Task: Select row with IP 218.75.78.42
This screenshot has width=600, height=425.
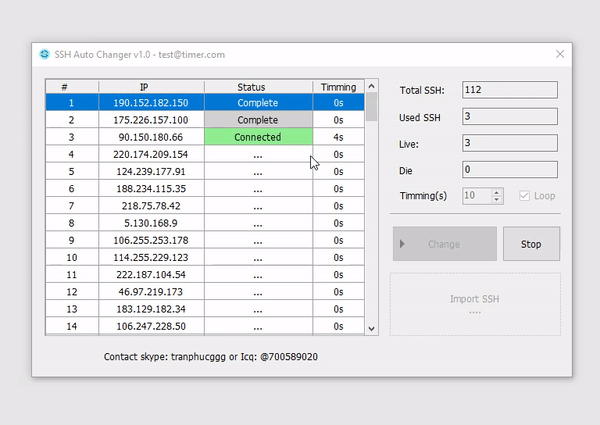Action: 205,206
